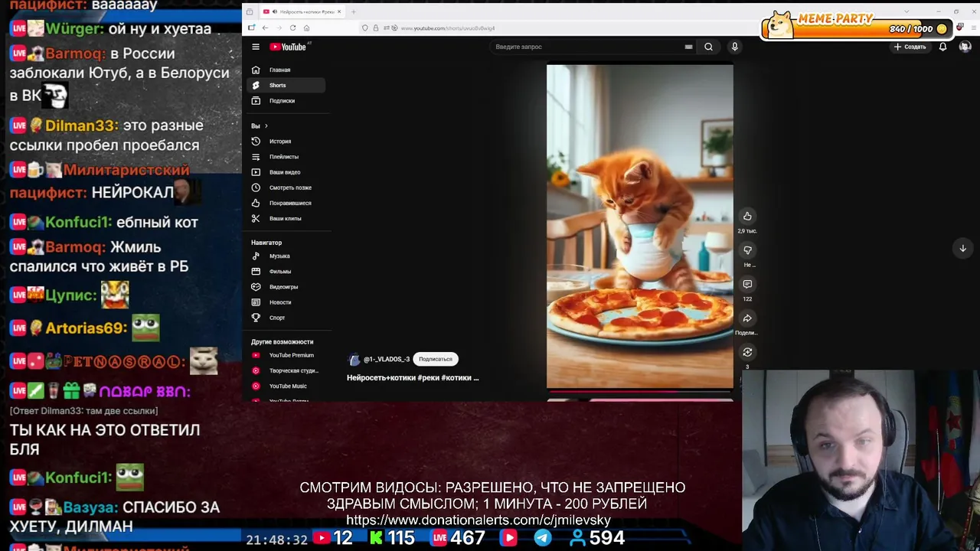Click the Навигатор heading

point(266,243)
